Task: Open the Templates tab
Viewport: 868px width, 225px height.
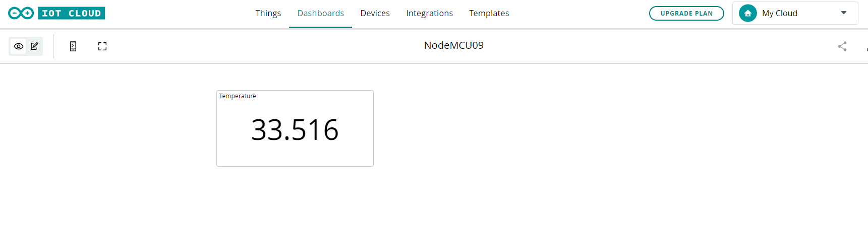Action: click(489, 13)
